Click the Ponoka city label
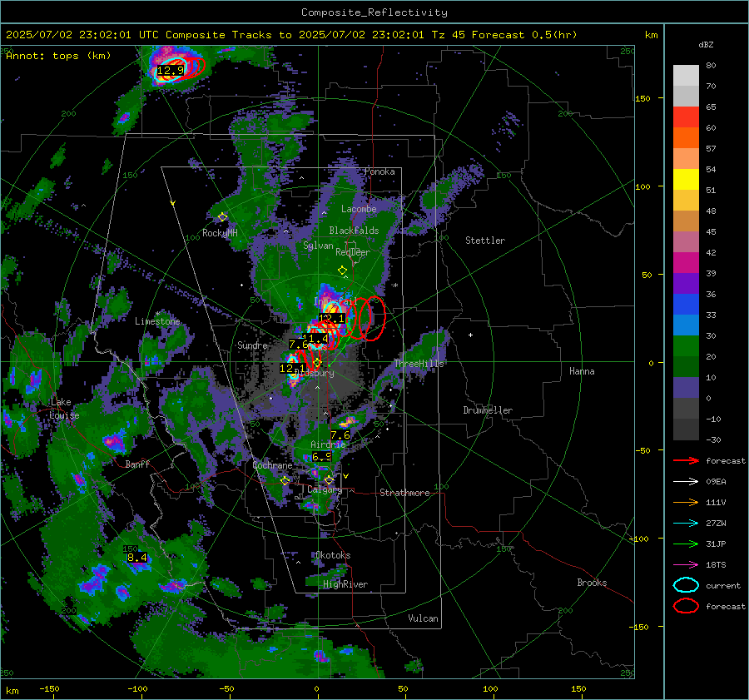749x700 pixels. (379, 171)
